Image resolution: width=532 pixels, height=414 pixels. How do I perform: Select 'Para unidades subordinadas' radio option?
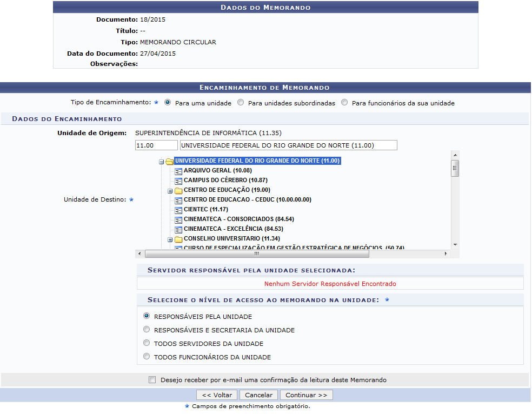click(241, 103)
